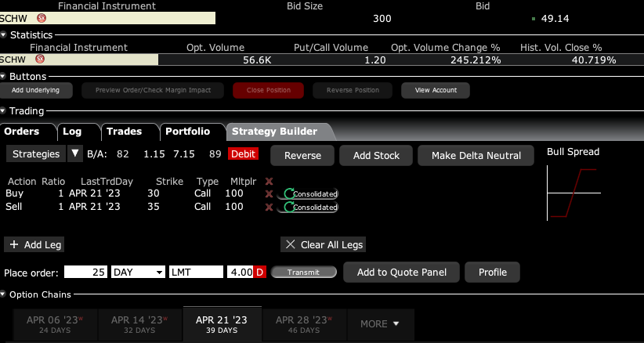Image resolution: width=644 pixels, height=343 pixels.
Task: Toggle the red Debit indicator
Action: [x=243, y=154]
